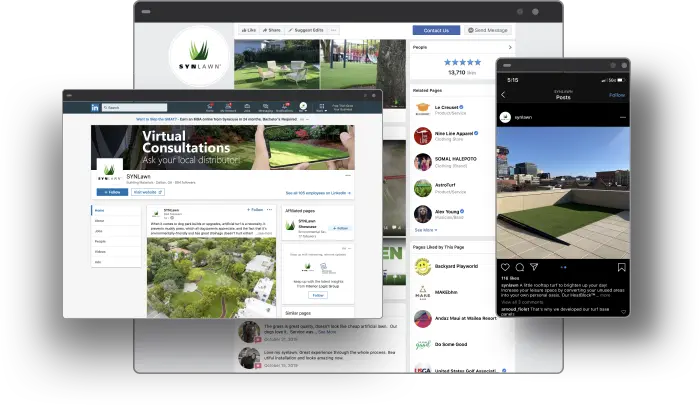Select About tab in LinkedIn sidebar
The image size is (699, 405).
coord(116,221)
